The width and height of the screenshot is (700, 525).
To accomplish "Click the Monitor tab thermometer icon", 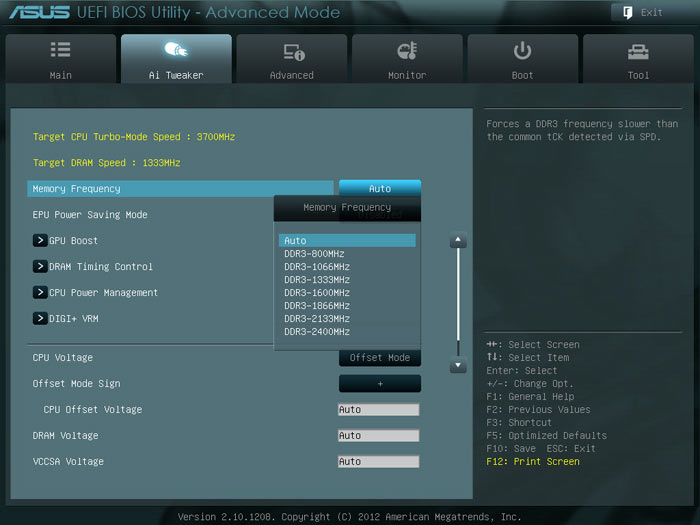I will click(407, 51).
